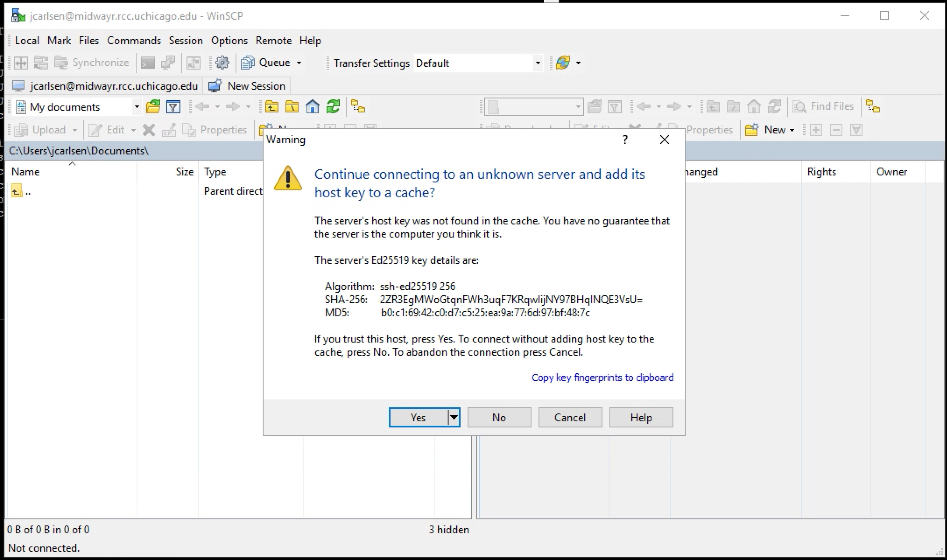Open the Yes button dropdown arrow
Image resolution: width=947 pixels, height=560 pixels.
pos(454,417)
